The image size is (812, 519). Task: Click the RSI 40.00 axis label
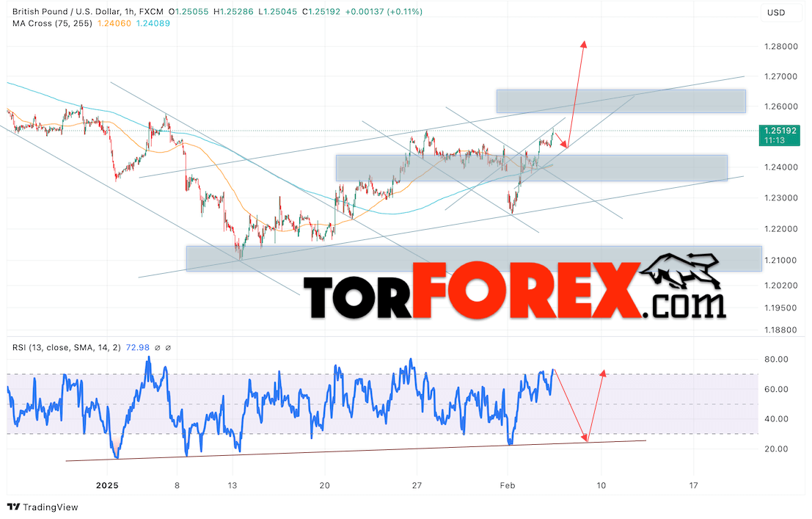pyautogui.click(x=776, y=419)
